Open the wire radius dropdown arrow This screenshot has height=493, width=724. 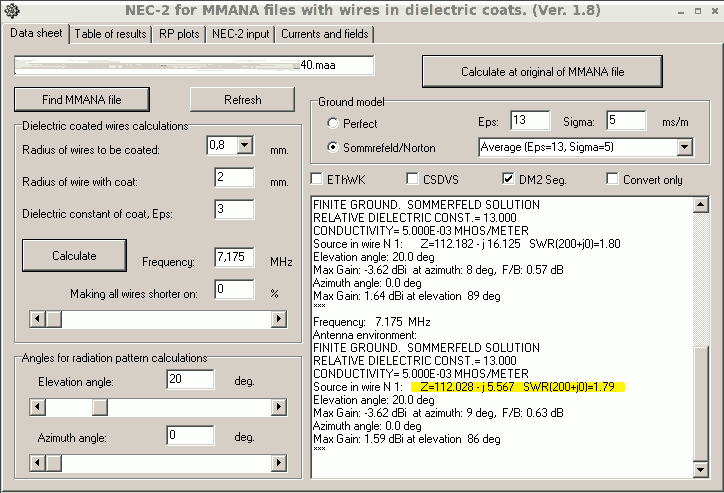click(245, 145)
